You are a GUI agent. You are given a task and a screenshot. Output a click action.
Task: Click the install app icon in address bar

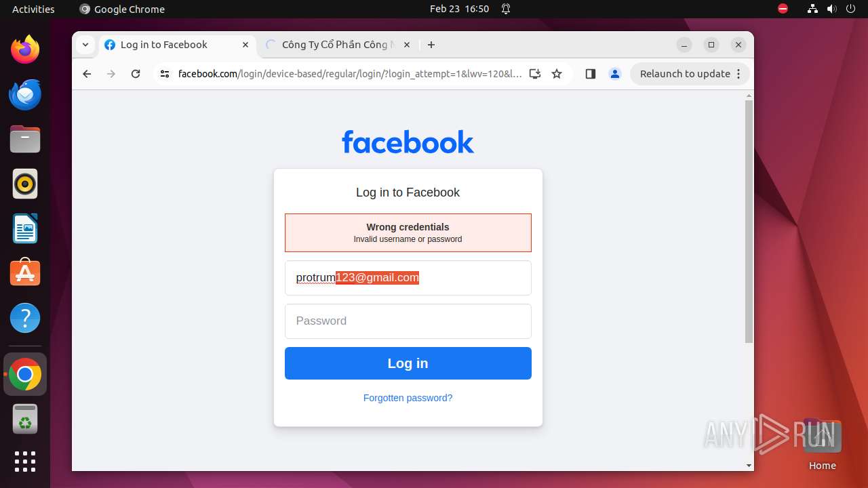click(x=535, y=74)
